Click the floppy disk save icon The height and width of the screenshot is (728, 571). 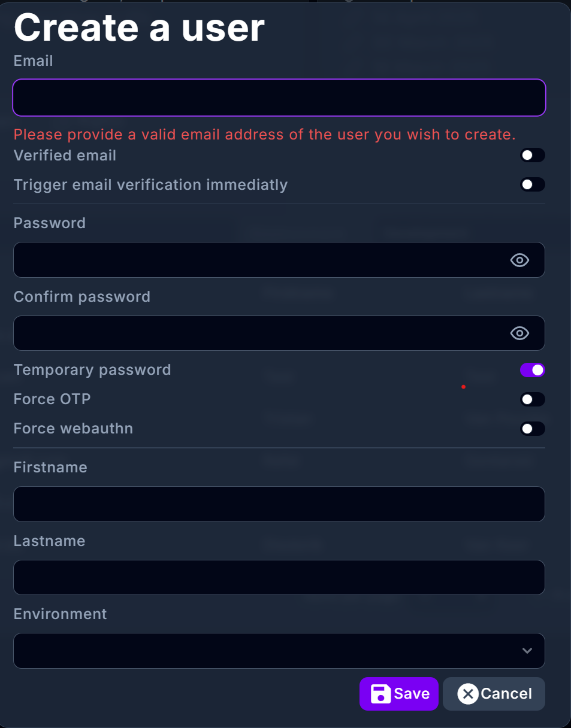point(380,694)
